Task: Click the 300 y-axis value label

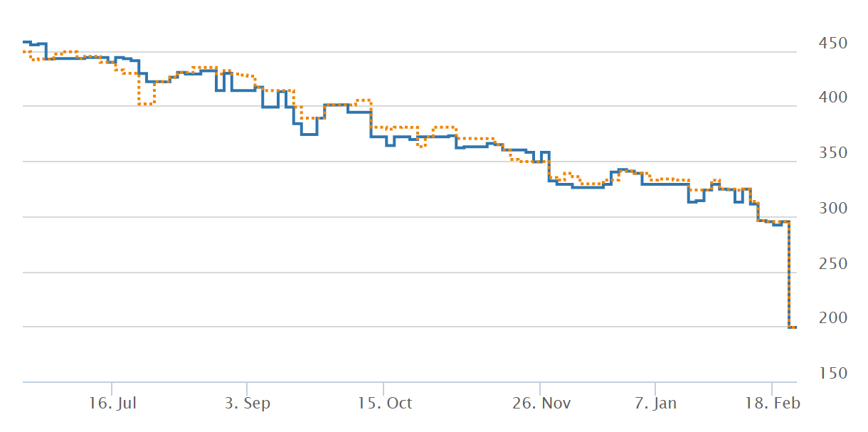Action: coord(832,209)
